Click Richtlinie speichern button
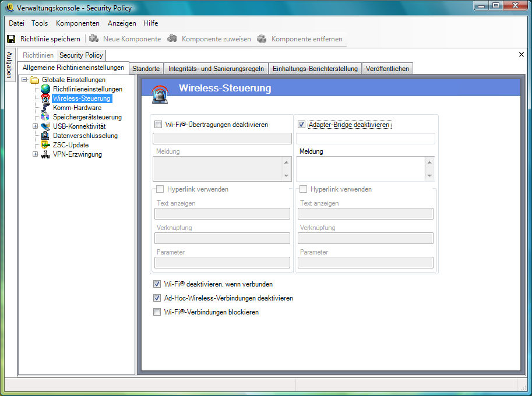This screenshot has height=396, width=532. tap(50, 39)
